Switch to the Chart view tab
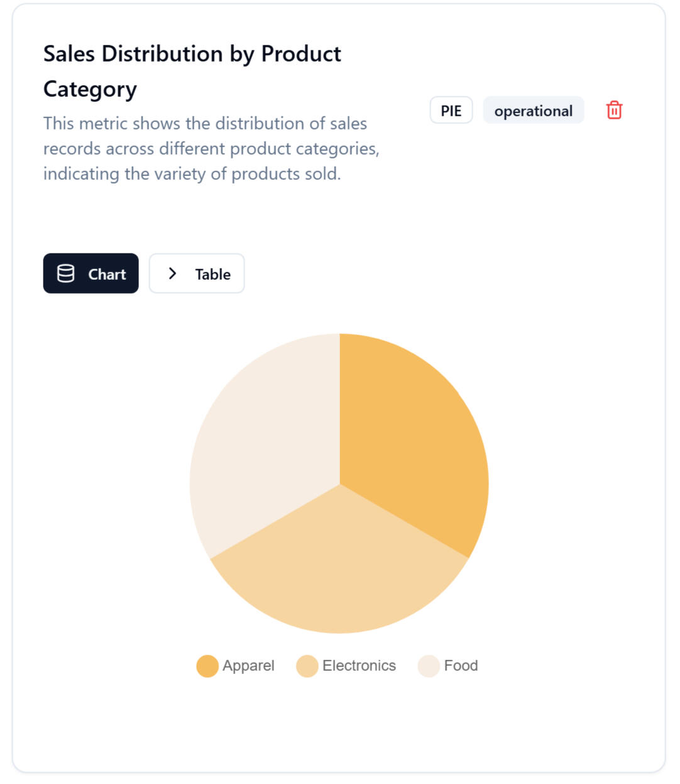This screenshot has height=784, width=680. point(91,273)
